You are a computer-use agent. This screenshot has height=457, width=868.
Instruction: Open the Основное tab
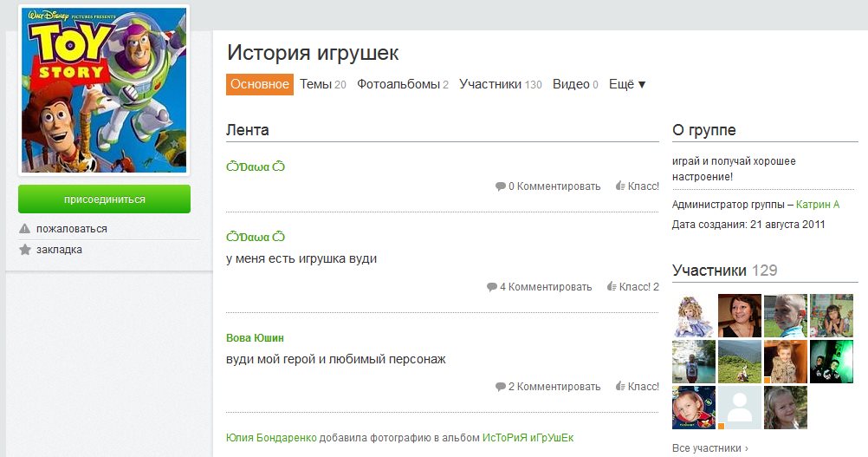(260, 84)
